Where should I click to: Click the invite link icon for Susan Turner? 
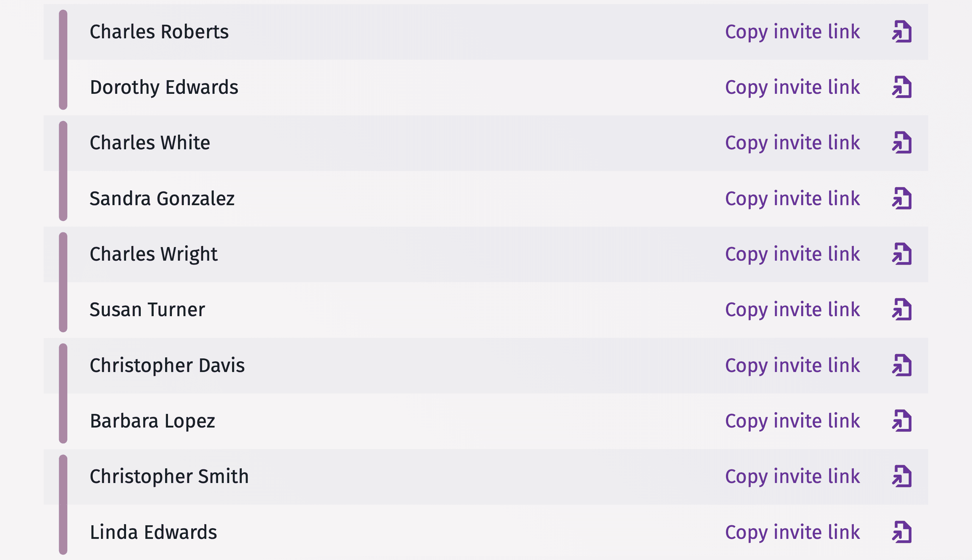(x=902, y=309)
